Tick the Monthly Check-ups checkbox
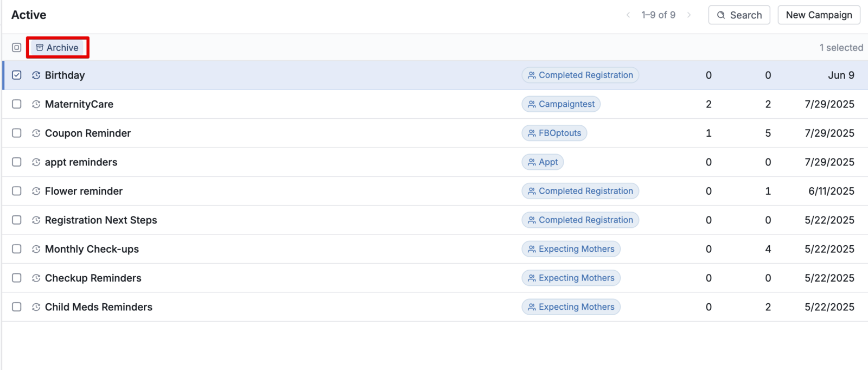The height and width of the screenshot is (370, 868). point(17,249)
